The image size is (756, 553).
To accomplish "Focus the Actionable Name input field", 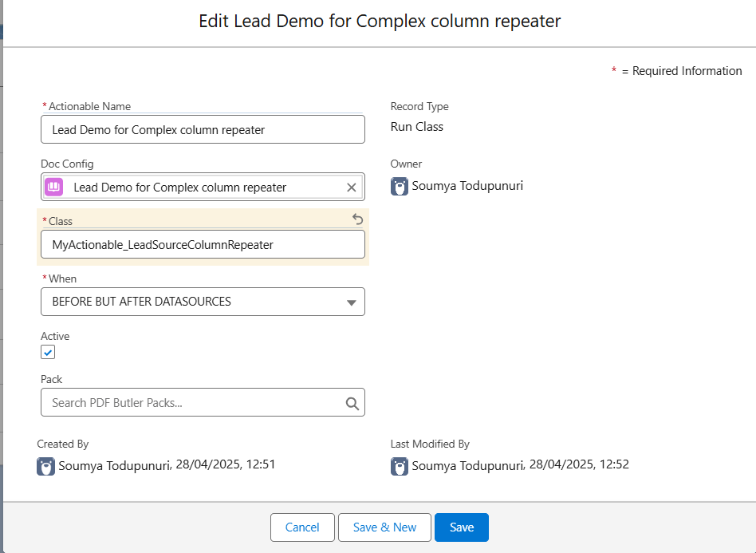I will 203,129.
